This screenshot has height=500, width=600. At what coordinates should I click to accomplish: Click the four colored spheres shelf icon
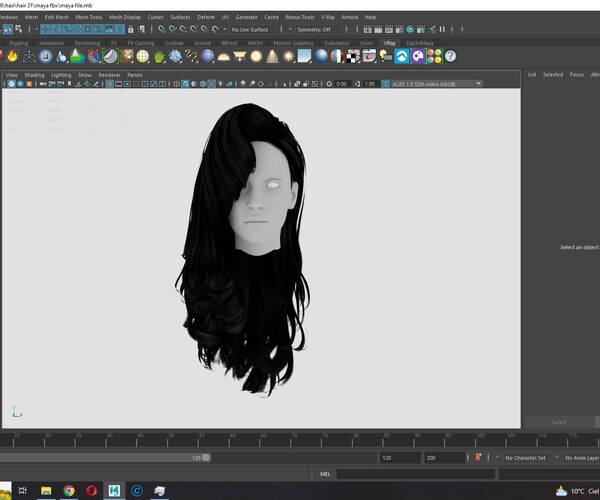[x=435, y=56]
